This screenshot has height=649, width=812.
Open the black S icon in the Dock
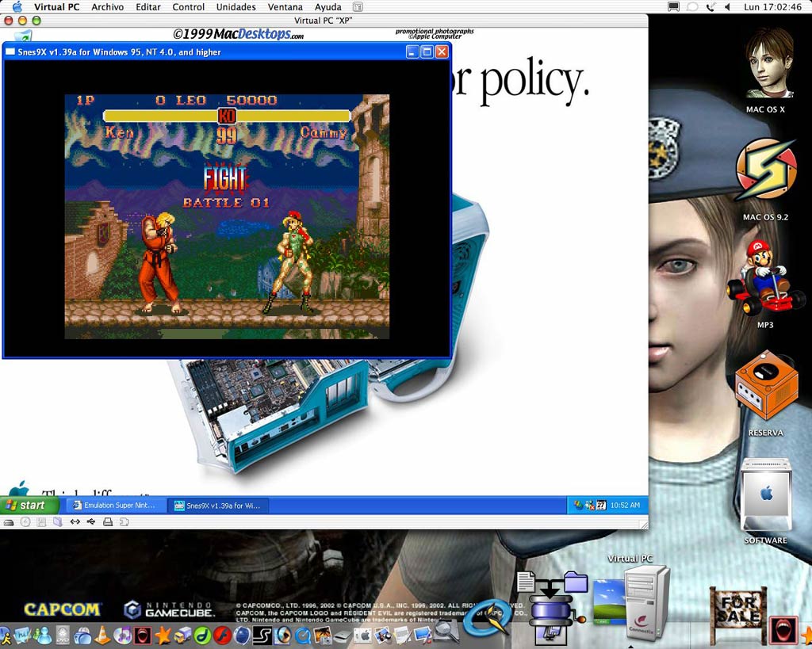262,635
